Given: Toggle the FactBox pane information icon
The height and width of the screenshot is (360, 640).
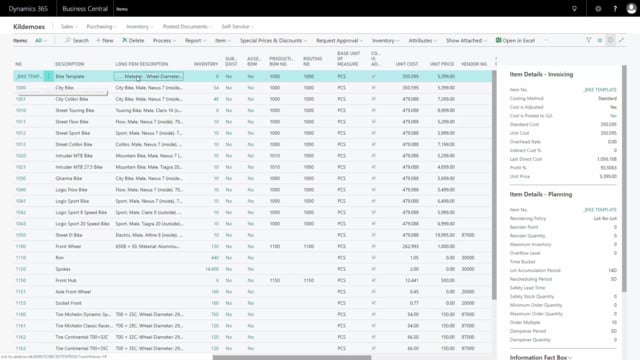Looking at the screenshot, I should 611,40.
